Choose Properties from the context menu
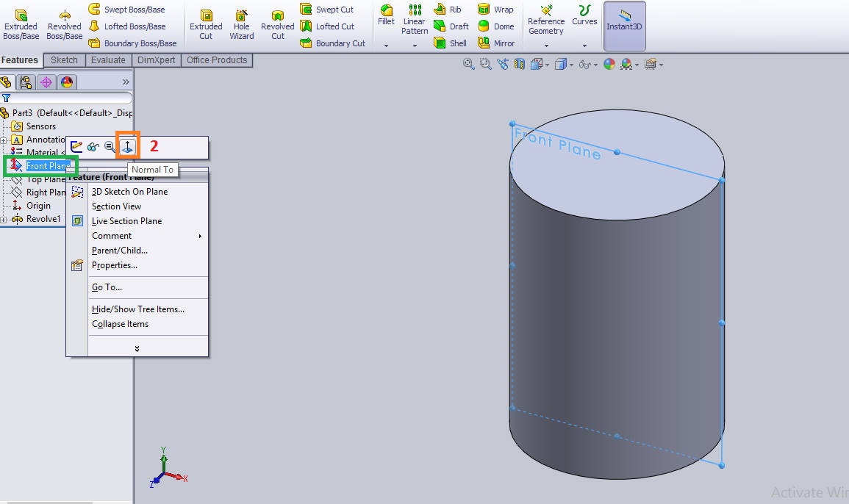 (120, 265)
